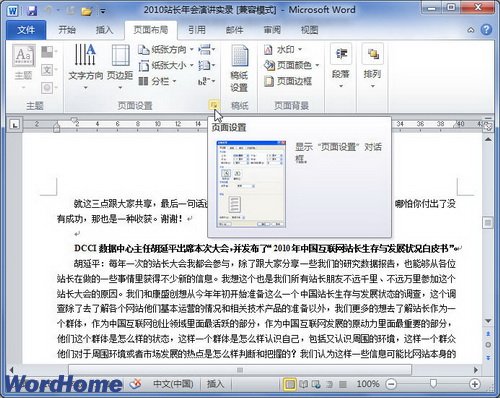Image resolution: width=500 pixels, height=398 pixels.
Task: Click the Page Color (页面颜色) button
Action: click(292, 65)
